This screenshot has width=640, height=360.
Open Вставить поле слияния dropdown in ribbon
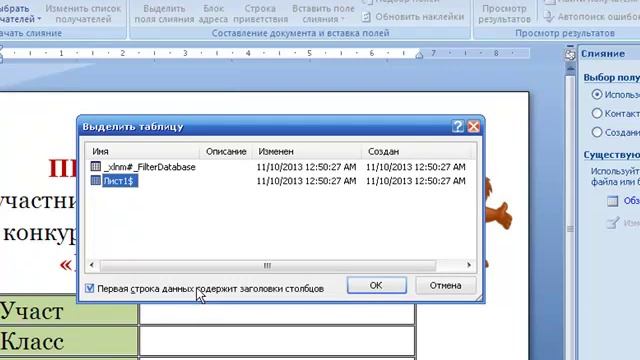coord(323,14)
